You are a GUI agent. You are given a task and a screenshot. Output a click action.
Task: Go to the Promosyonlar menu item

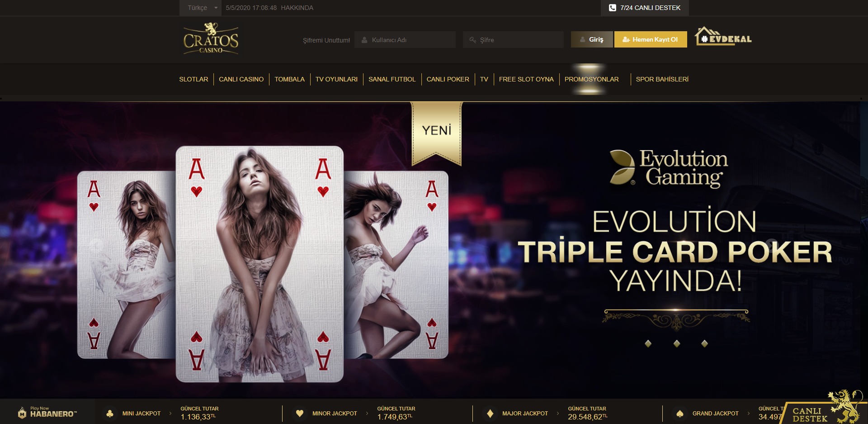tap(591, 79)
